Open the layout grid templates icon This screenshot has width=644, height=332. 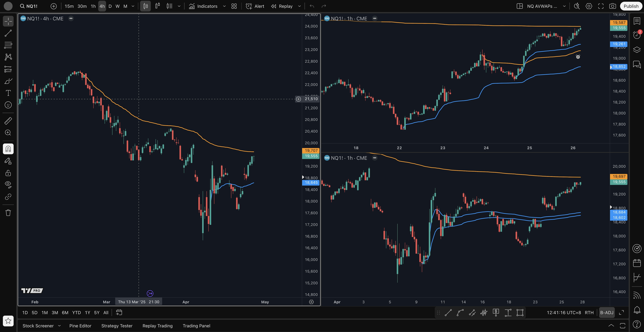point(234,6)
